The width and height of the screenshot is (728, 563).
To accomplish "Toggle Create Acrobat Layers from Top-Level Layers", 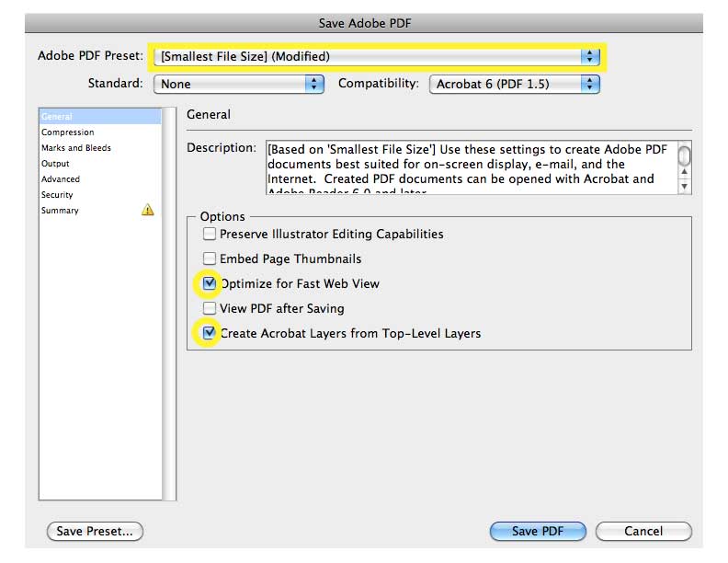I will click(x=210, y=333).
